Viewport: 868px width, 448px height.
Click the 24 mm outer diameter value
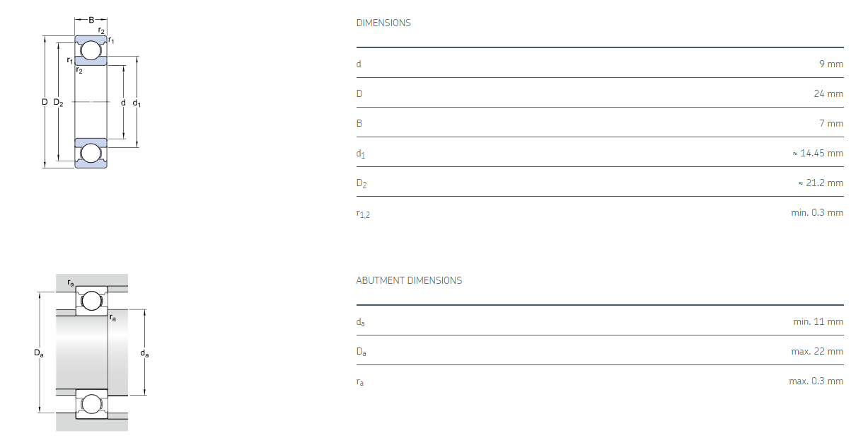(828, 93)
